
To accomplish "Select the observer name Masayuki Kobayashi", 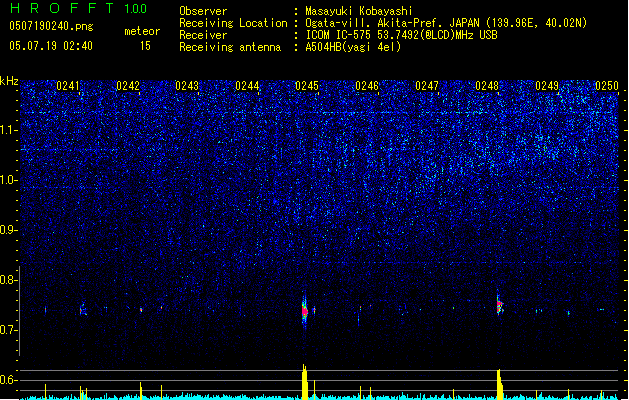I will pyautogui.click(x=358, y=11).
